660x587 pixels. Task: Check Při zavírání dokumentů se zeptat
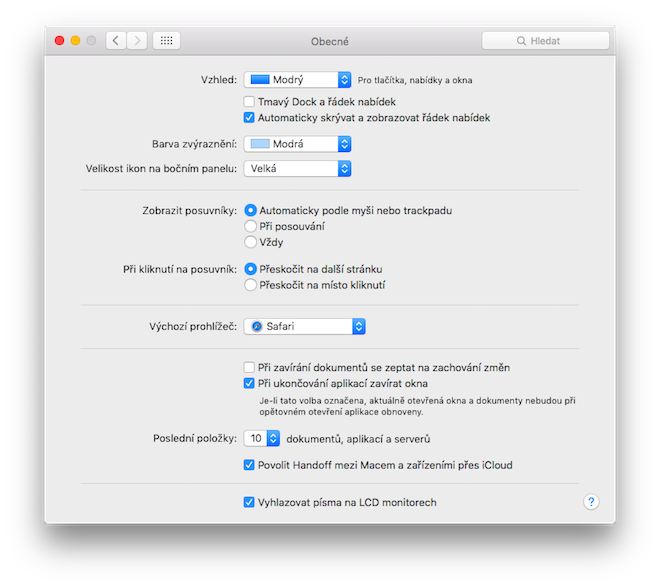click(x=249, y=368)
